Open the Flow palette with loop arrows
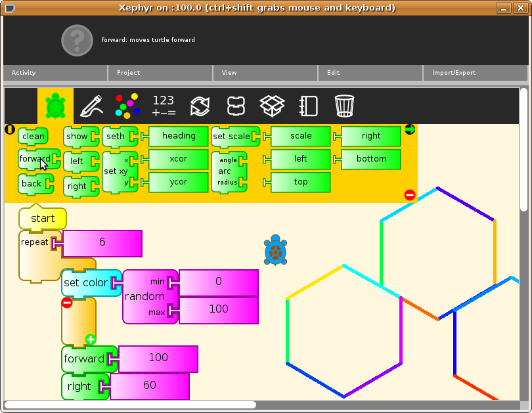Viewport: 532px width, 413px height. (x=200, y=106)
